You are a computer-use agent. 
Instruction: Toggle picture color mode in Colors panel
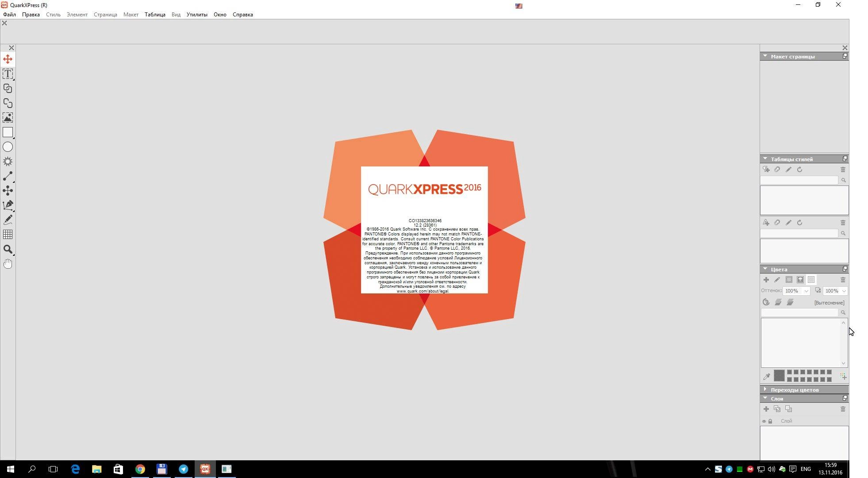[800, 280]
